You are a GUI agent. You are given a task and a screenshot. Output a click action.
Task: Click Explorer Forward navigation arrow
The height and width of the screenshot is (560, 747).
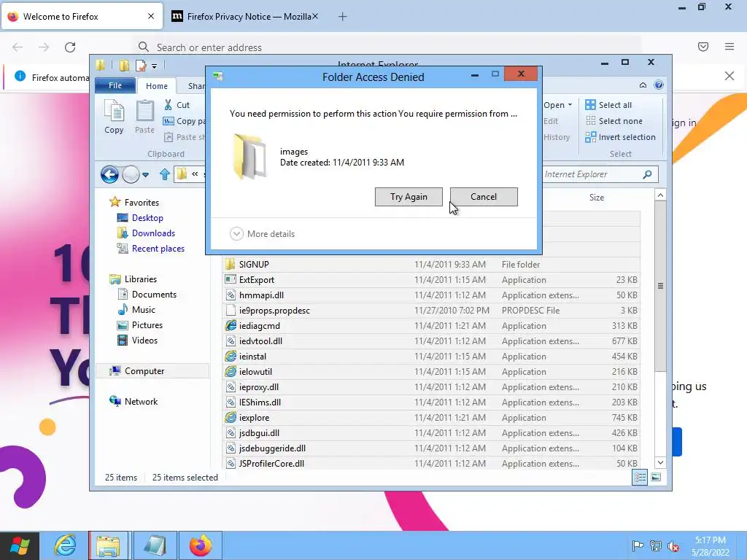coord(131,174)
